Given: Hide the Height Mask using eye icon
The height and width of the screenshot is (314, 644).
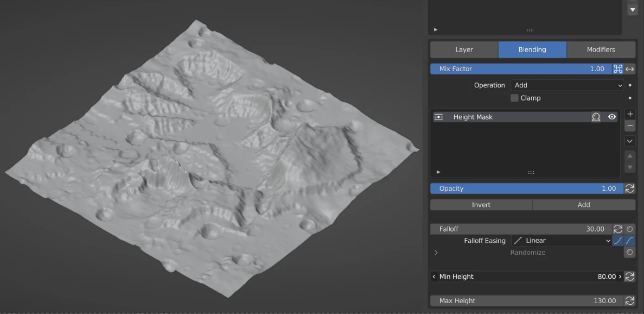Looking at the screenshot, I should point(612,117).
